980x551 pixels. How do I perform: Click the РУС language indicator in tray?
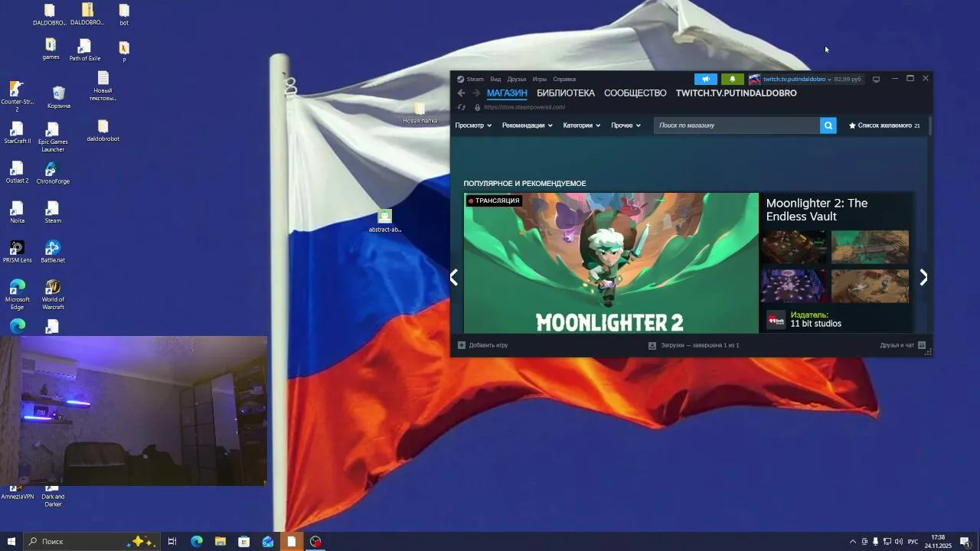point(913,542)
